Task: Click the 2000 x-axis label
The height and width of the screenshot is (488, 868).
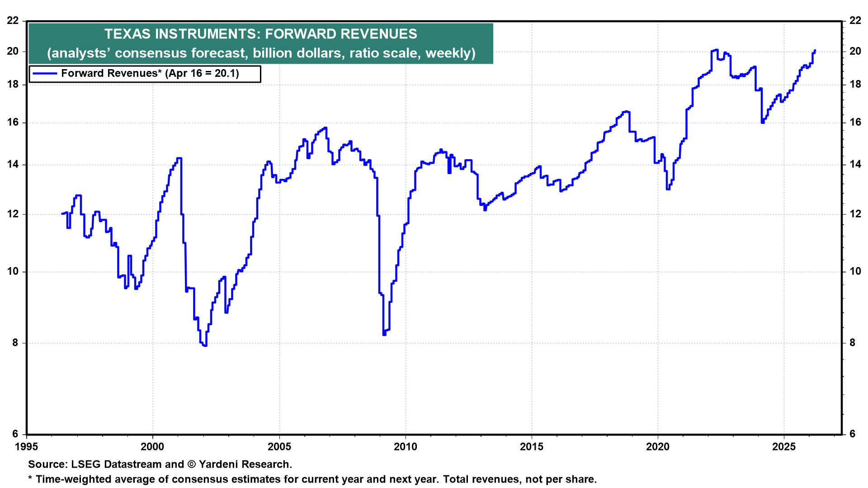Action: [x=152, y=447]
